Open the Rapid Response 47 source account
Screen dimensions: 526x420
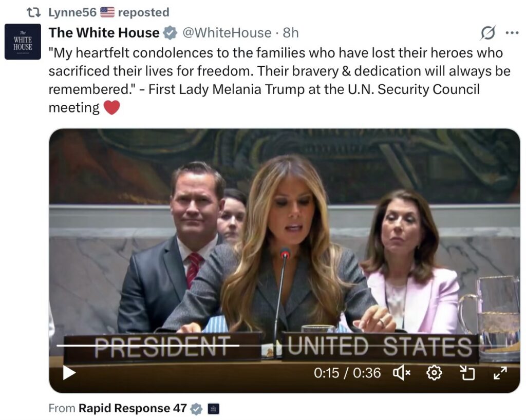coord(133,408)
